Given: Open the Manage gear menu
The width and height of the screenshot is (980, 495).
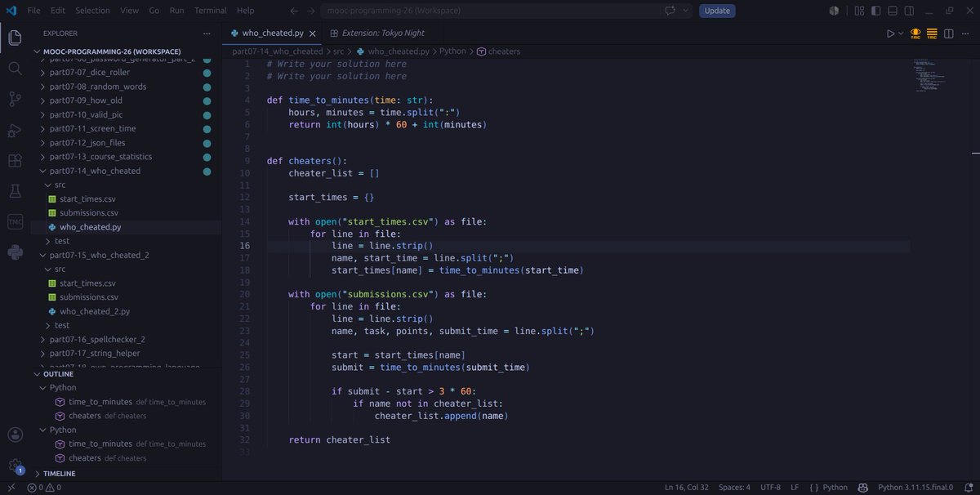Looking at the screenshot, I should (x=15, y=466).
